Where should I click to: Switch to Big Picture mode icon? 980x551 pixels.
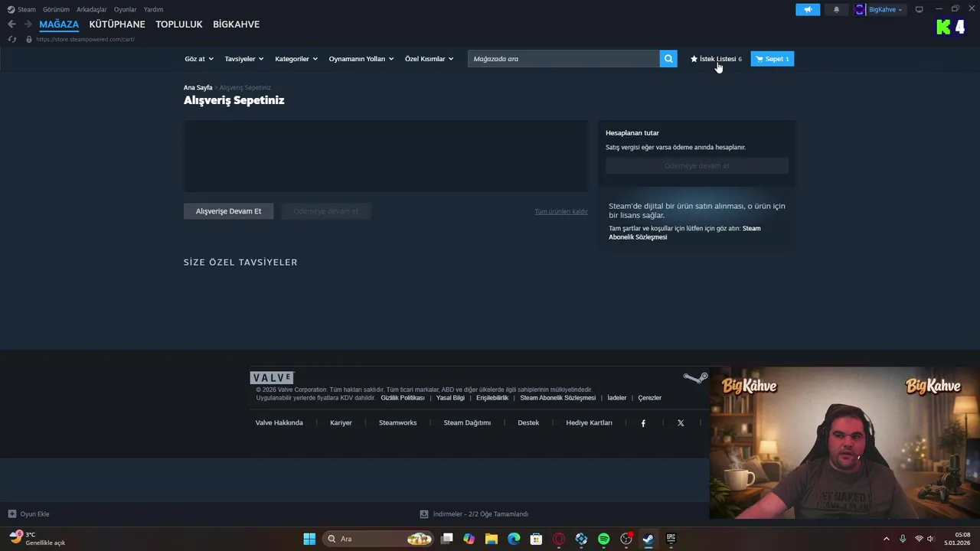click(920, 9)
